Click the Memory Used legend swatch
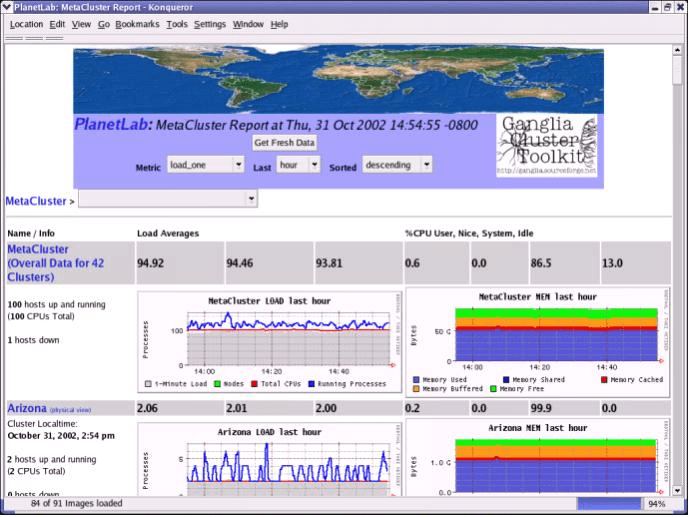Screen dimensions: 689x517 [416, 380]
